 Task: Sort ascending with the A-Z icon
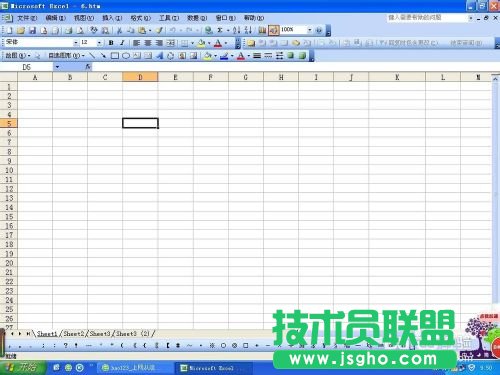coord(236,30)
